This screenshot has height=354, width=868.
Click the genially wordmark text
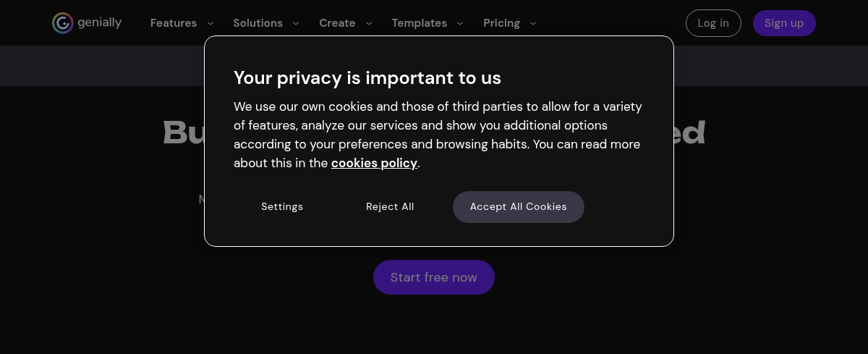point(100,22)
